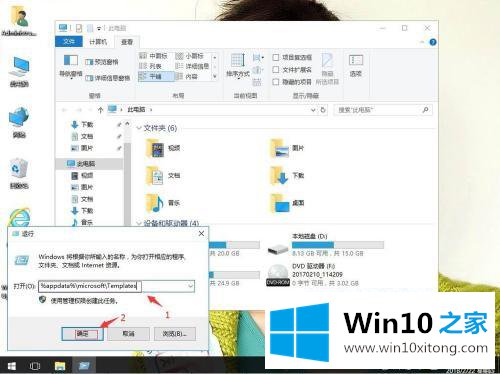Open the address bar history dropdown
Screen dimensions: 500x374
pos(313,110)
